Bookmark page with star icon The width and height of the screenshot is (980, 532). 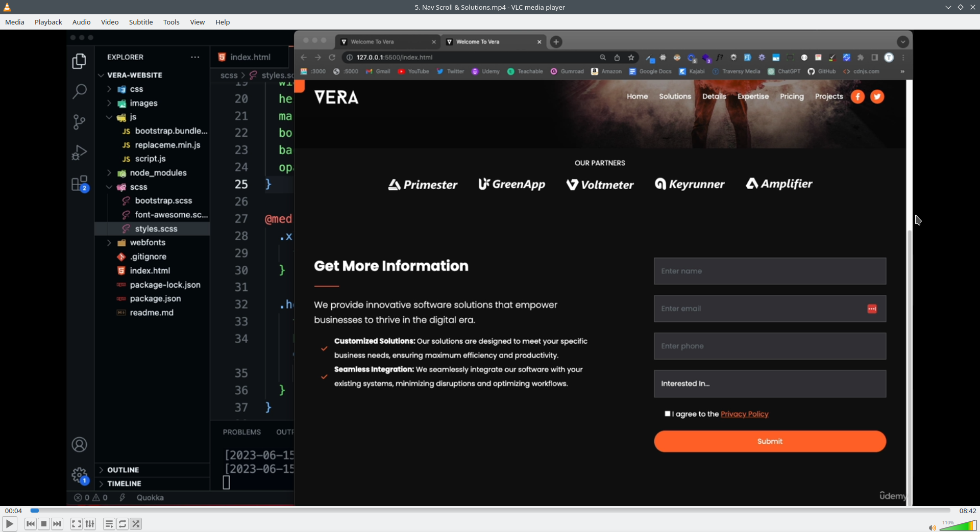click(x=631, y=57)
